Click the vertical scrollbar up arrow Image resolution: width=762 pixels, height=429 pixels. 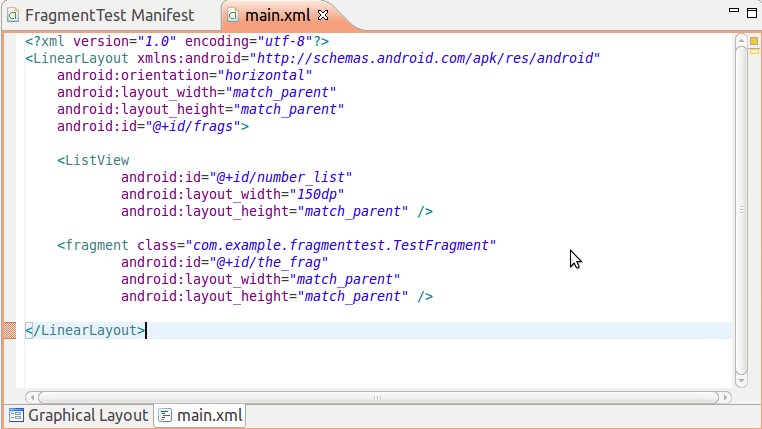741,41
